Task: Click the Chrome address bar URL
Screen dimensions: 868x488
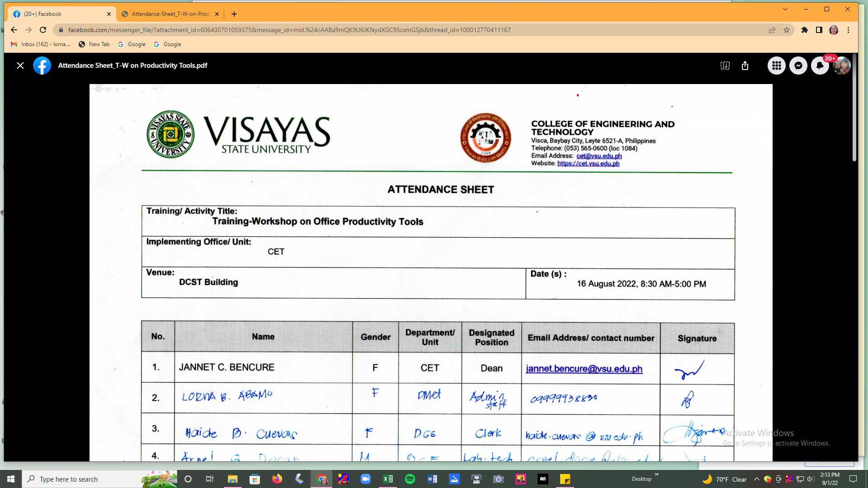Action: pos(289,30)
